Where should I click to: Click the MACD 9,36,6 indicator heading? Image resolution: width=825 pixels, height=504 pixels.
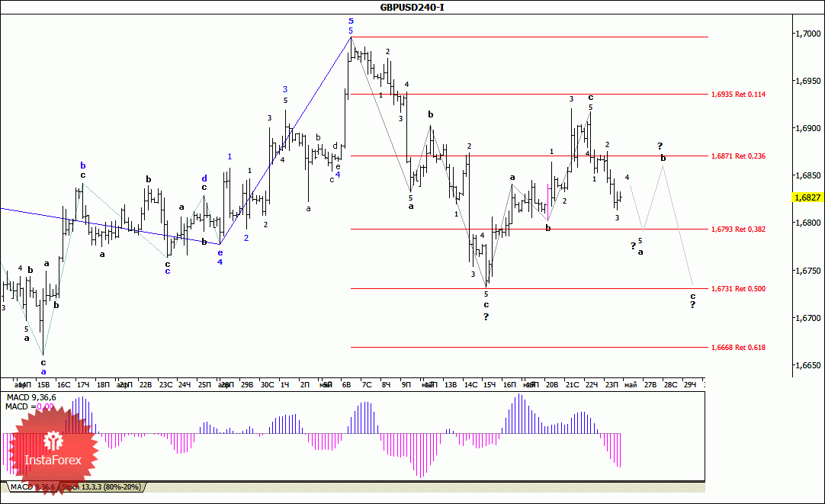click(x=31, y=398)
